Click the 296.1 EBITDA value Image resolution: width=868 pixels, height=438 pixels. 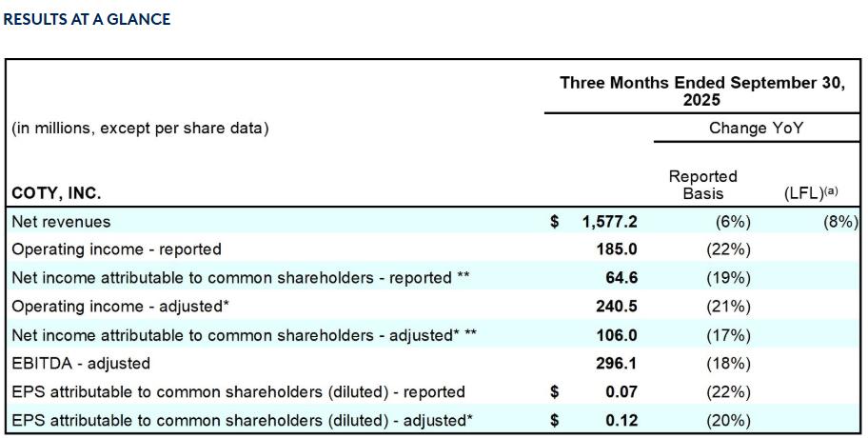pyautogui.click(x=617, y=363)
